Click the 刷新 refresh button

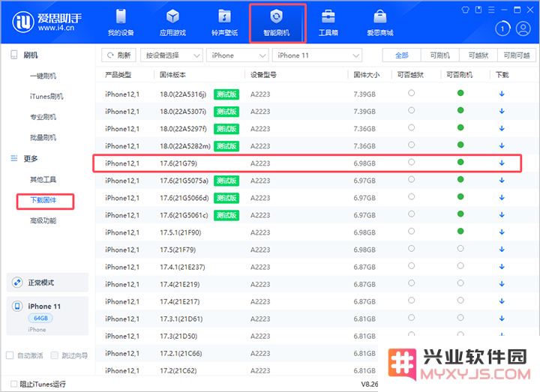[x=118, y=55]
